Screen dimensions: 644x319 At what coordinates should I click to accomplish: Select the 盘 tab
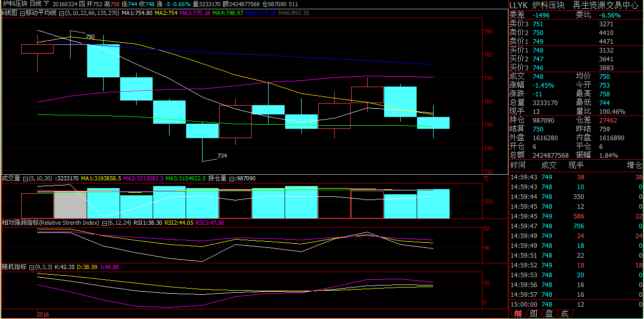tap(549, 313)
